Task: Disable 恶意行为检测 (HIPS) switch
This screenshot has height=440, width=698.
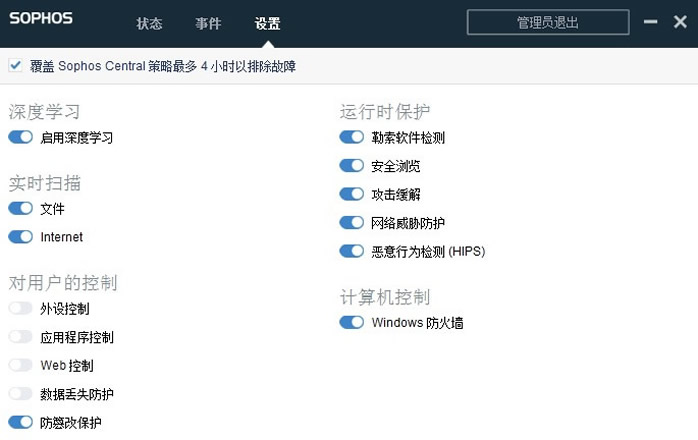Action: point(351,251)
